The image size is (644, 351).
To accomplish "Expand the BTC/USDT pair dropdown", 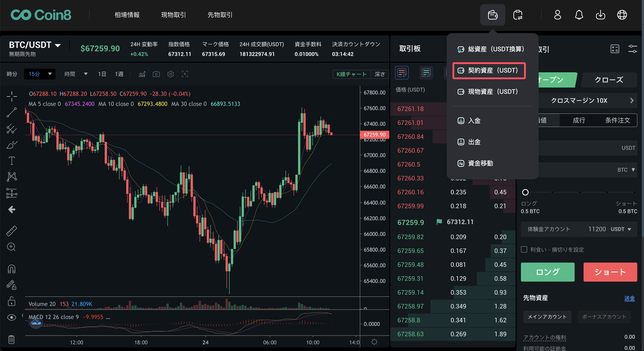I will pos(58,45).
